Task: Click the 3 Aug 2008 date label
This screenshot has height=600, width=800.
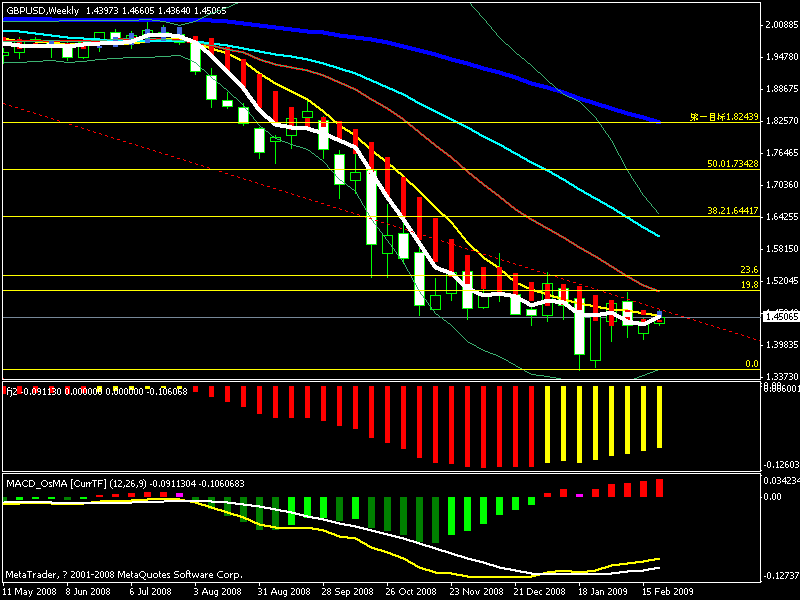Action: click(218, 592)
